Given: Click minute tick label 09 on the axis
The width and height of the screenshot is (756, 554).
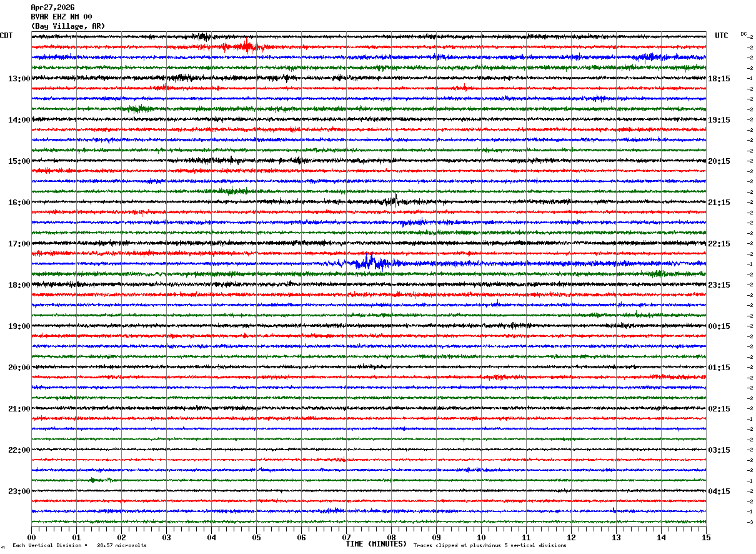Looking at the screenshot, I should [436, 537].
